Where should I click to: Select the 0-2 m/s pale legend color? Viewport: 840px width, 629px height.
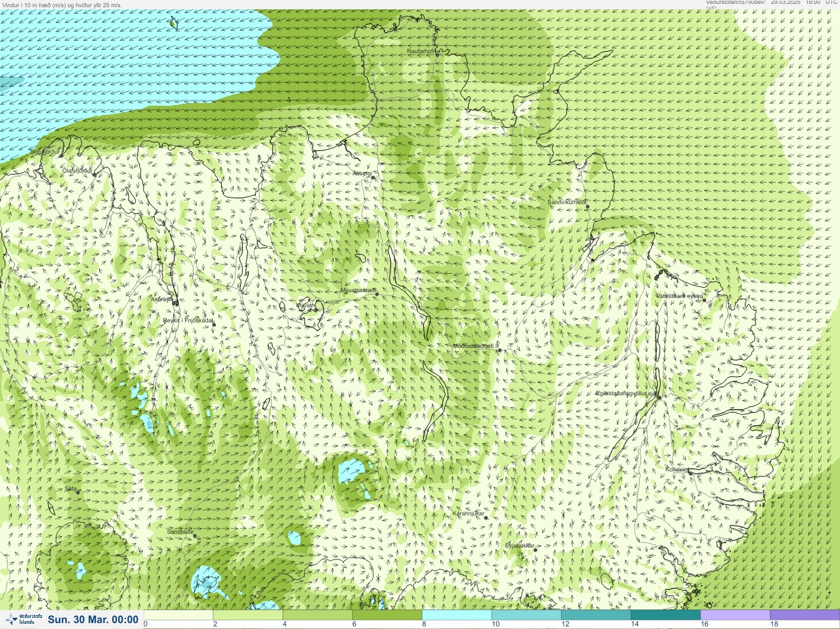[178, 615]
